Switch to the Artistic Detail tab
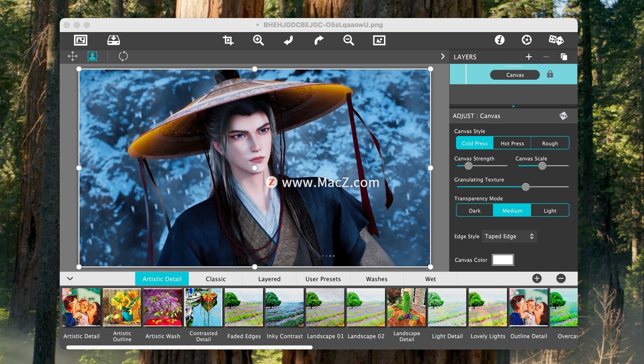 pyautogui.click(x=162, y=279)
